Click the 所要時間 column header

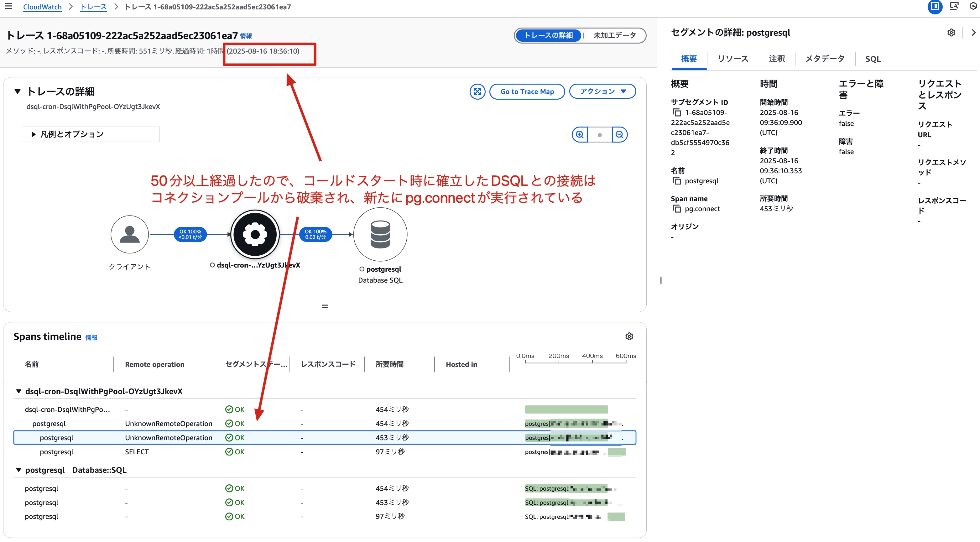coord(389,364)
